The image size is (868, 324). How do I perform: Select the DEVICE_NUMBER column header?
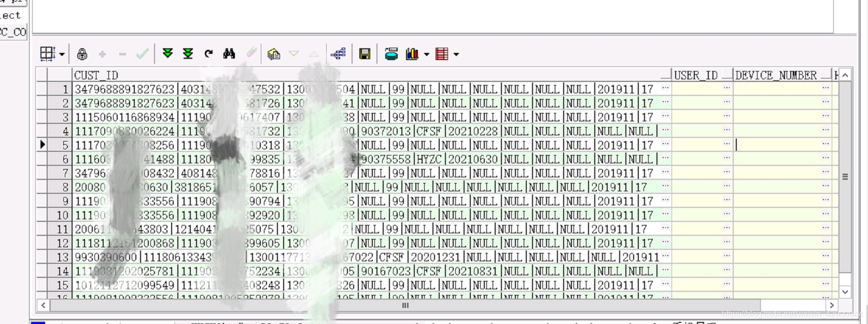coord(782,75)
